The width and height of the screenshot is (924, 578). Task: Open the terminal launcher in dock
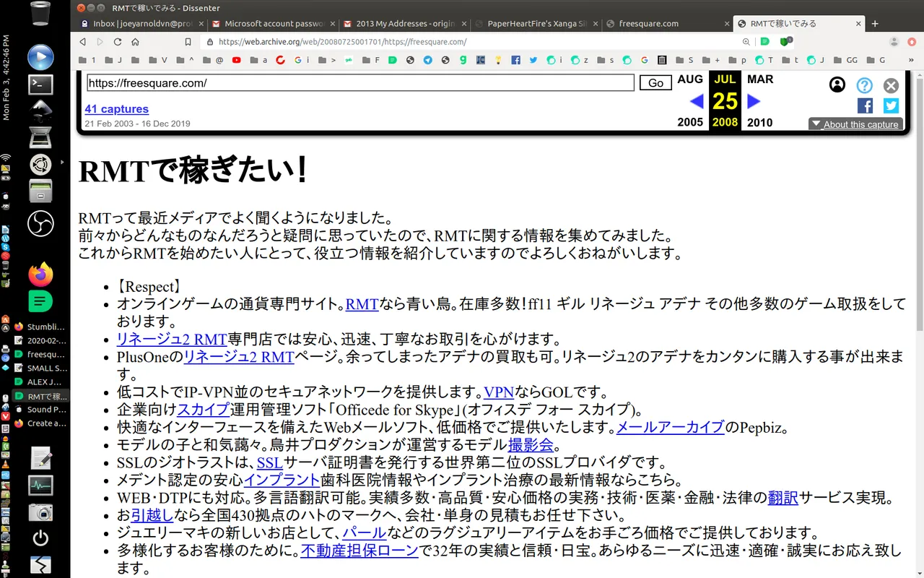[x=40, y=85]
